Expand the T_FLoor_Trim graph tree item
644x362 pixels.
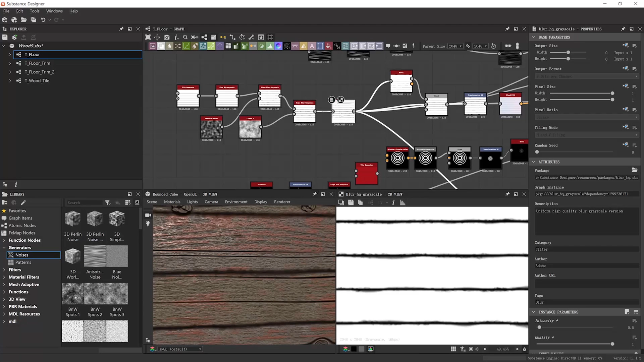(x=10, y=63)
